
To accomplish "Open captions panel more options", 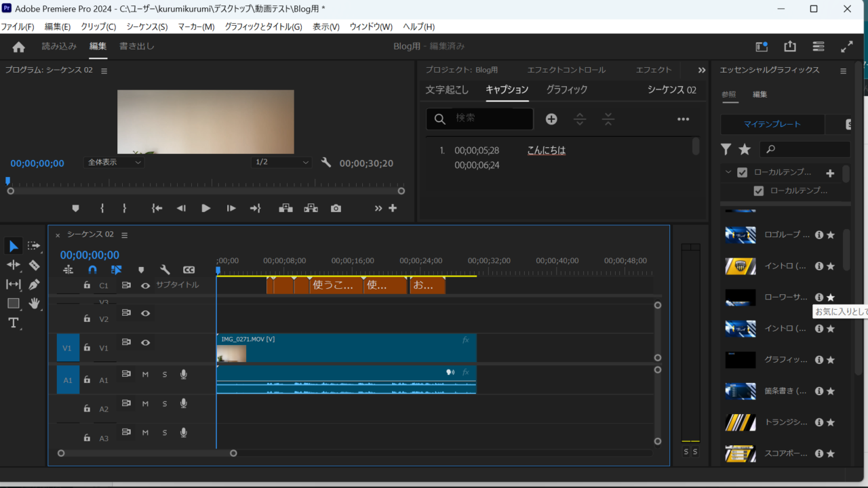I will (x=683, y=119).
